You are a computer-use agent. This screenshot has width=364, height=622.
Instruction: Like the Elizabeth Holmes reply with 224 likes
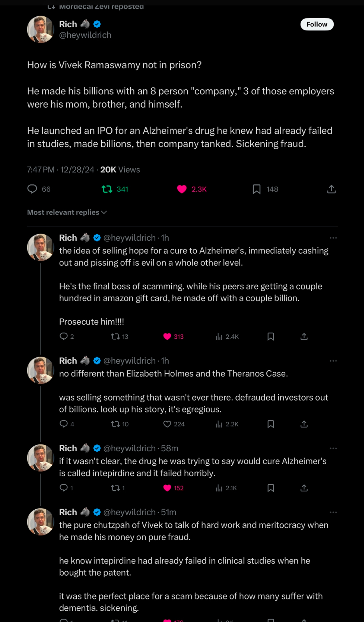[167, 424]
